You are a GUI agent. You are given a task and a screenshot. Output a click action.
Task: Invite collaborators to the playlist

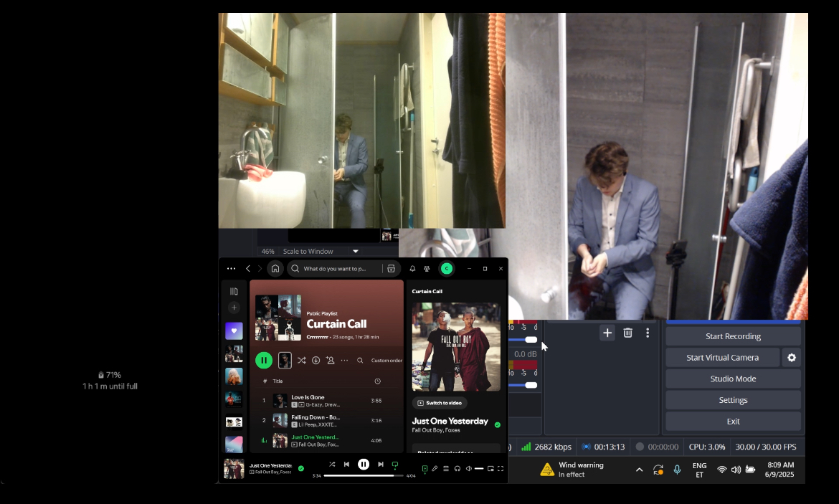(x=330, y=360)
